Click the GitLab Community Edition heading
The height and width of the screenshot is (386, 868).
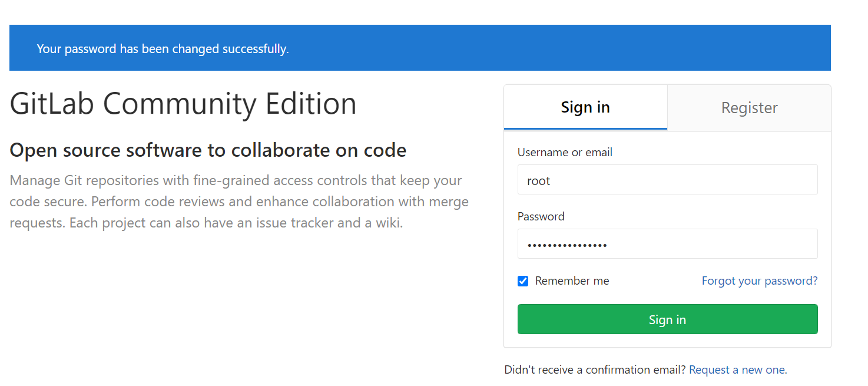183,104
